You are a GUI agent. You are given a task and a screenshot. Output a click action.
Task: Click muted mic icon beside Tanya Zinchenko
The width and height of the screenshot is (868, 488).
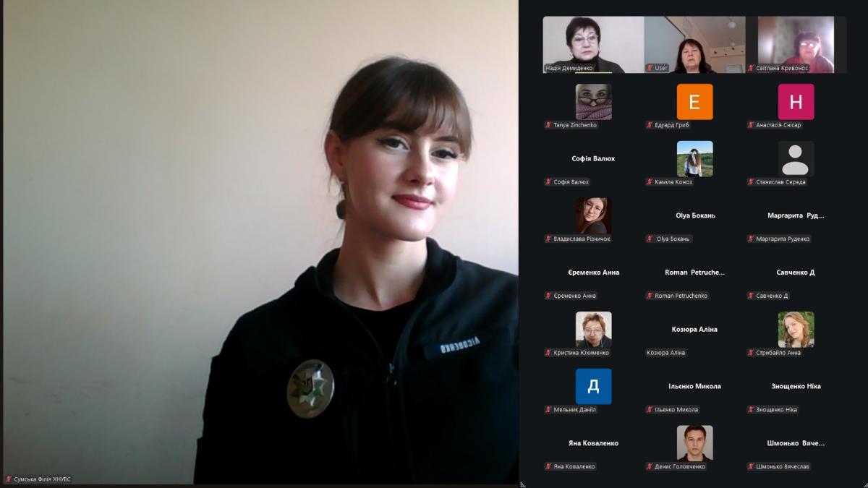point(548,125)
